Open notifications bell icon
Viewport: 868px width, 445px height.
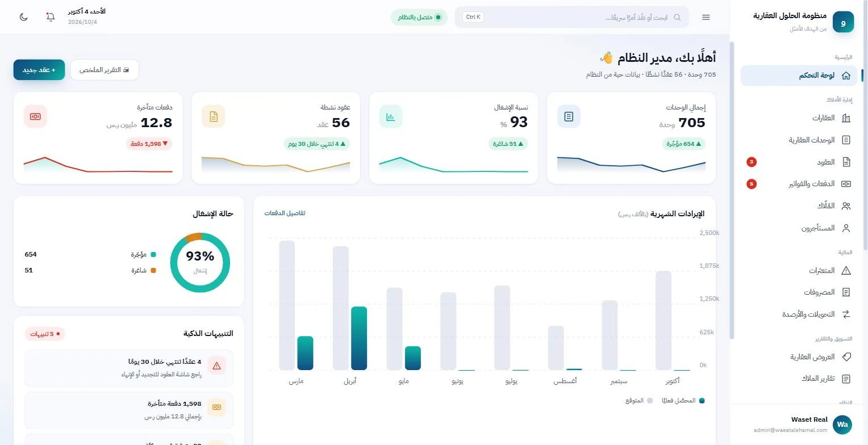click(51, 17)
